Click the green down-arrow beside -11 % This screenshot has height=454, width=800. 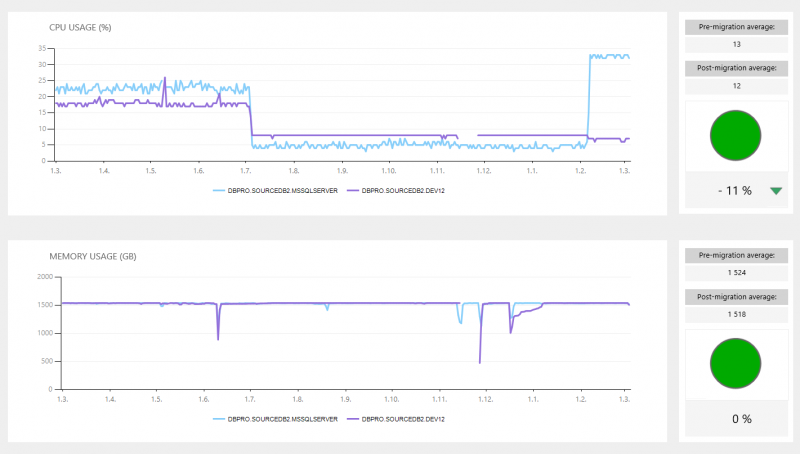pyautogui.click(x=777, y=190)
